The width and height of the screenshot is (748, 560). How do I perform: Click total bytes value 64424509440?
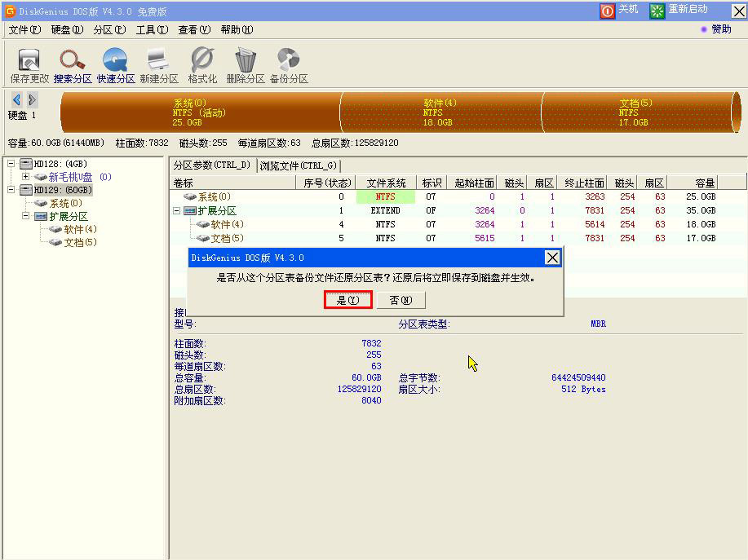click(x=578, y=377)
